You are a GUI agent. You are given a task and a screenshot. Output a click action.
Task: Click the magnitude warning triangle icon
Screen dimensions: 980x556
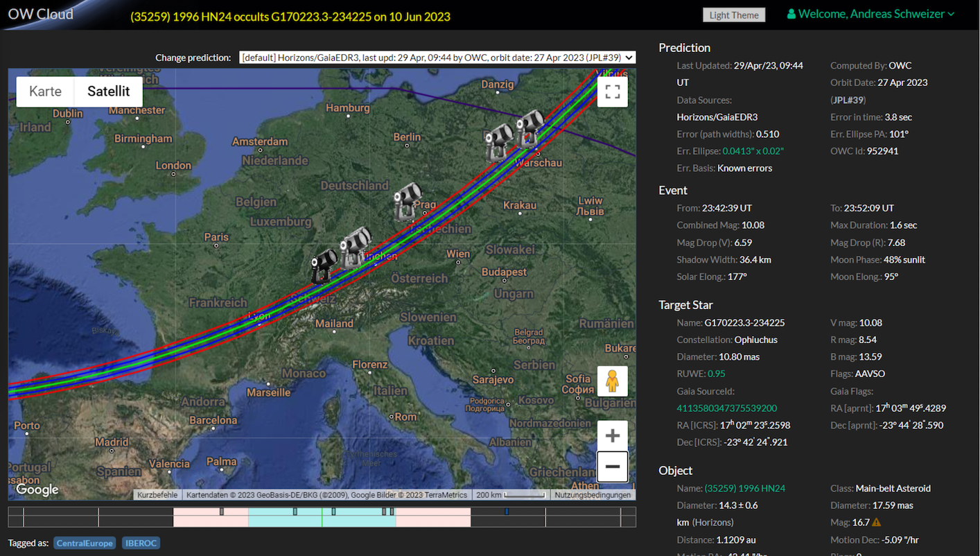[876, 523]
